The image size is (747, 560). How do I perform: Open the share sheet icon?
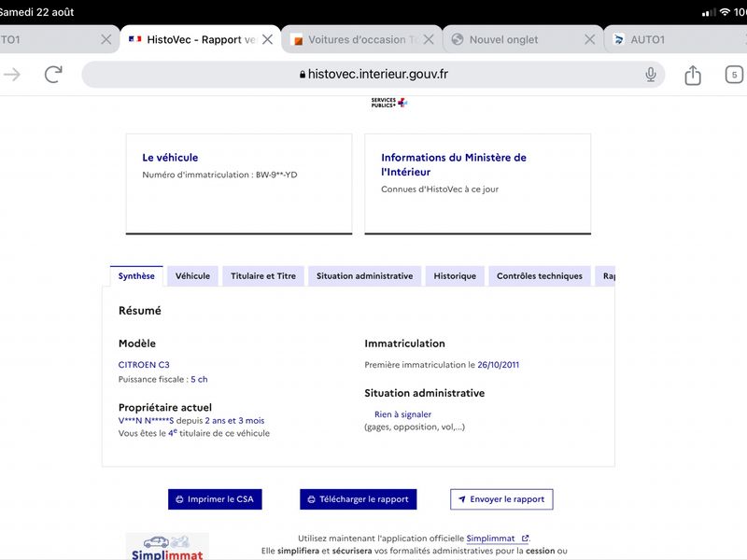tap(693, 75)
